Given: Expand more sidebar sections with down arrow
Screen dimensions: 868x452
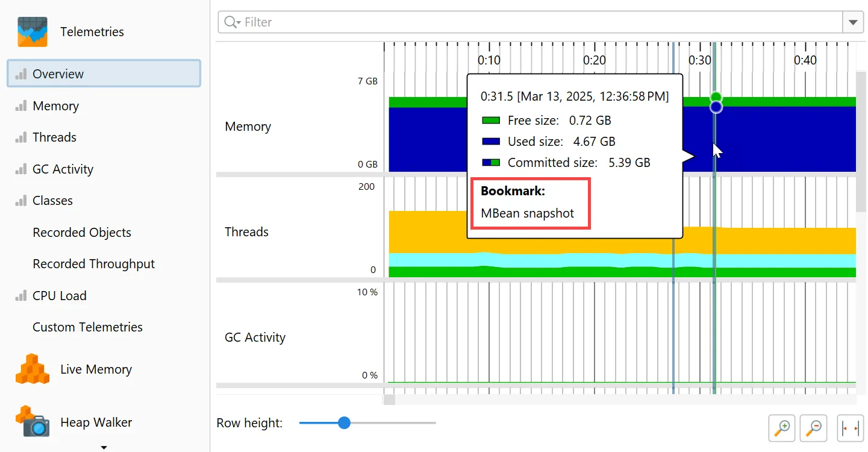Looking at the screenshot, I should [x=104, y=447].
